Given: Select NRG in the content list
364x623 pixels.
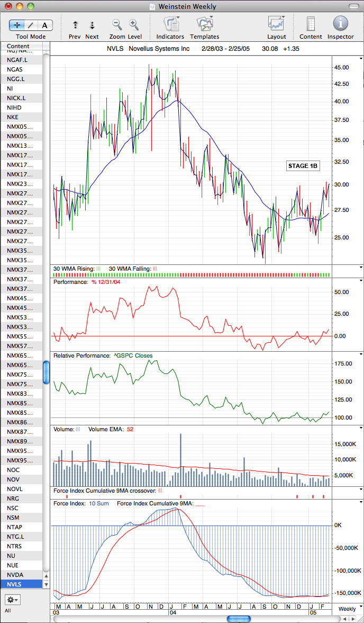Looking at the screenshot, I should point(21,498).
